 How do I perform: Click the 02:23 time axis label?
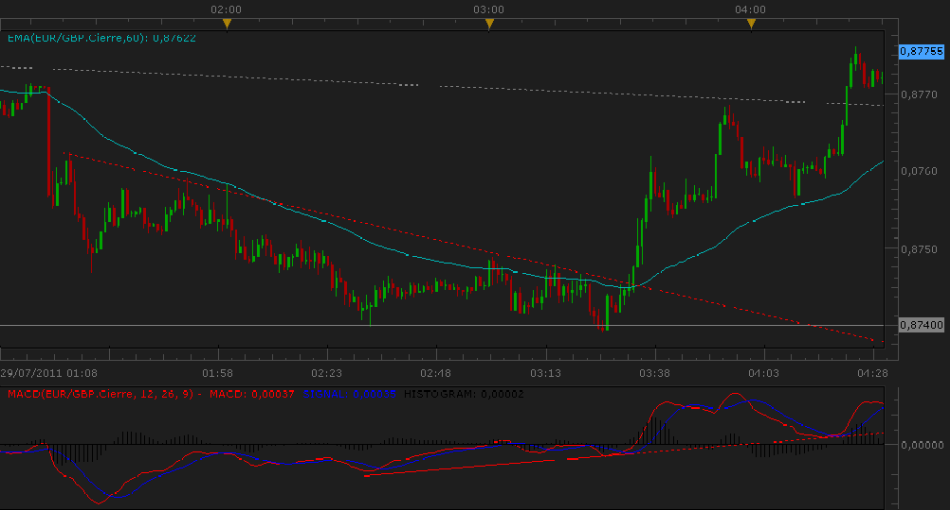tap(326, 372)
